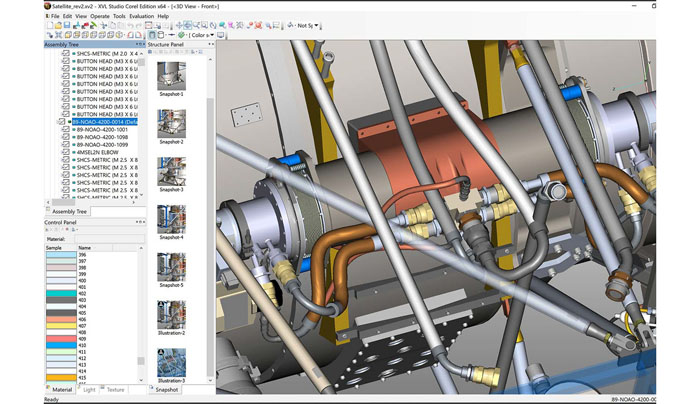Screen dimensions: 700x404
Task: Uncheck the 4MSEL2N ELBOW visibility checkbox
Action: point(66,153)
